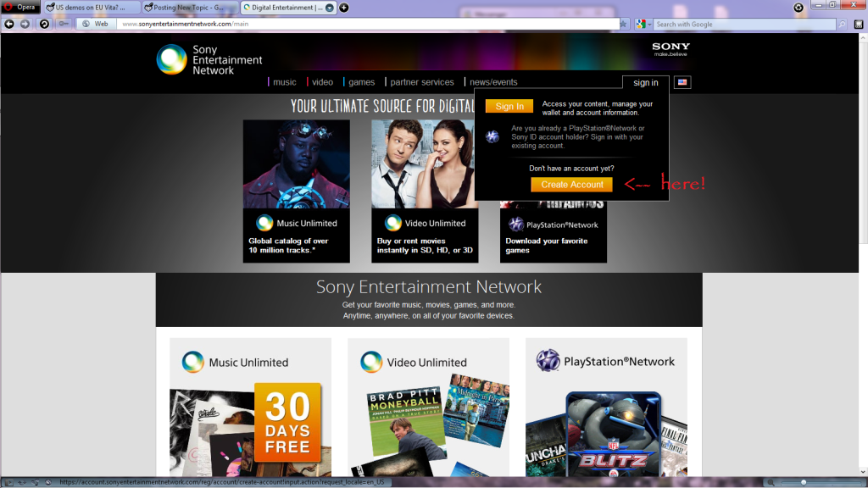Switch to the 'US demos on EU Vita?' tab
868x488 pixels.
click(x=91, y=7)
